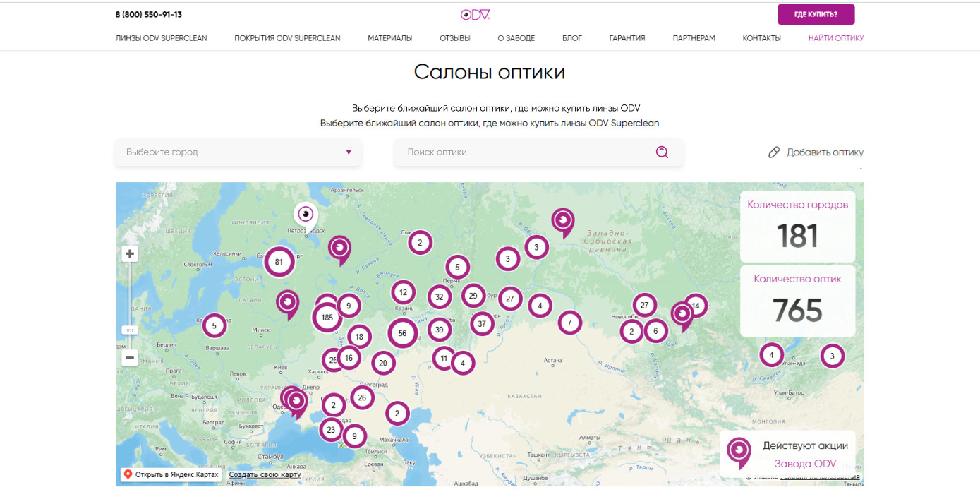980x504 pixels.
Task: Open Покрытия ODV Superclean menu
Action: tap(287, 38)
